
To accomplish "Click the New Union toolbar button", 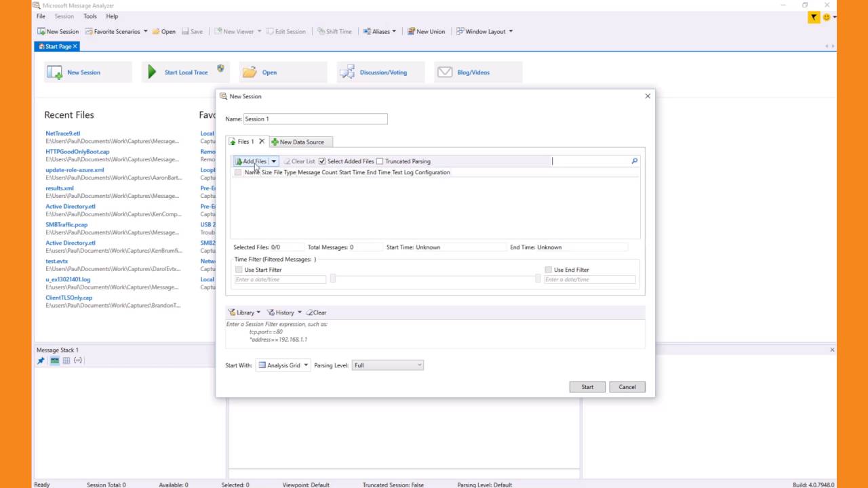I will point(426,31).
